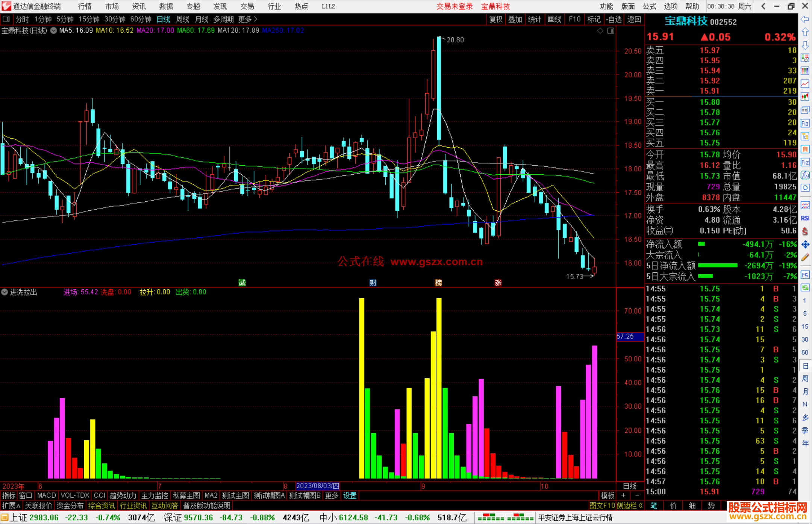
Task: Select the RSI indicator sidebar icon
Action: pyautogui.click(x=805, y=218)
